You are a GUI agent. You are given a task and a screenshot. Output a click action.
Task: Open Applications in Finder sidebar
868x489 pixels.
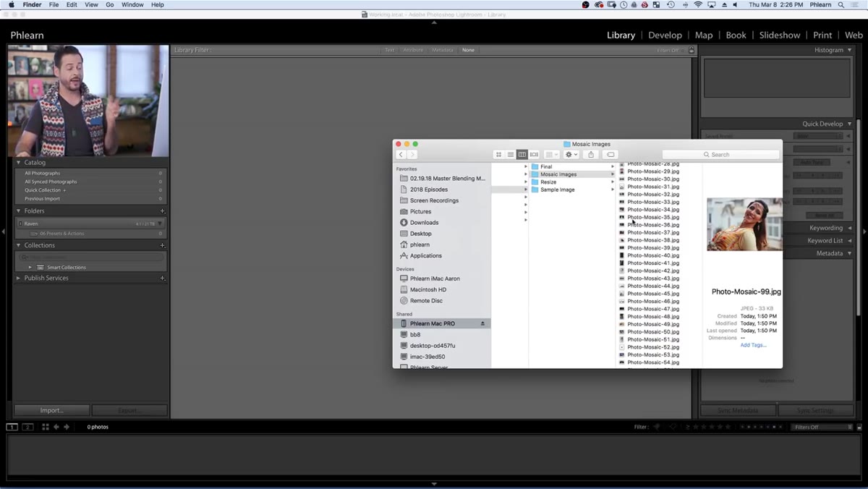[425, 256]
